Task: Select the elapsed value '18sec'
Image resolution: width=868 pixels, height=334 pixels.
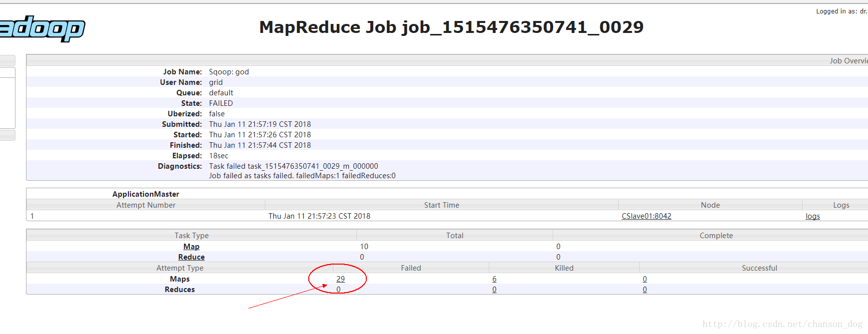Action: point(218,156)
